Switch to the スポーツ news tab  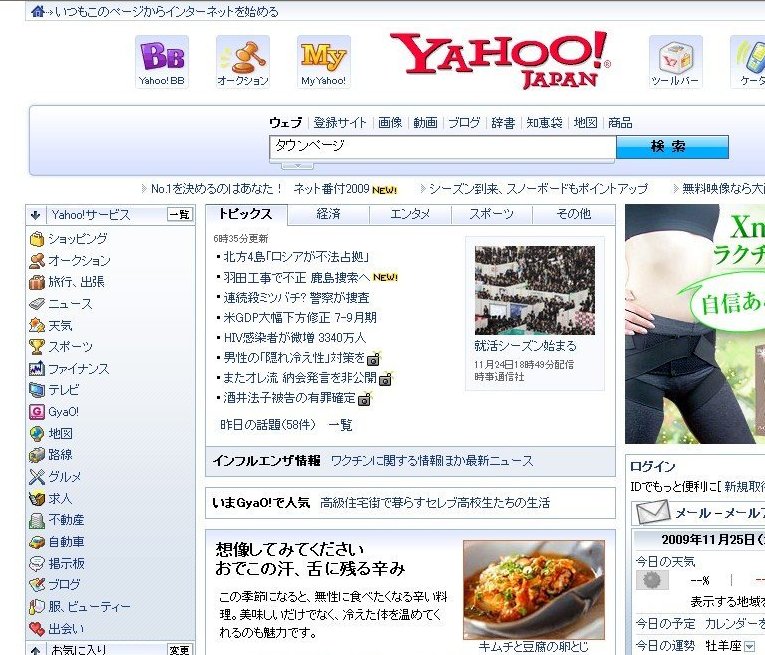[492, 214]
